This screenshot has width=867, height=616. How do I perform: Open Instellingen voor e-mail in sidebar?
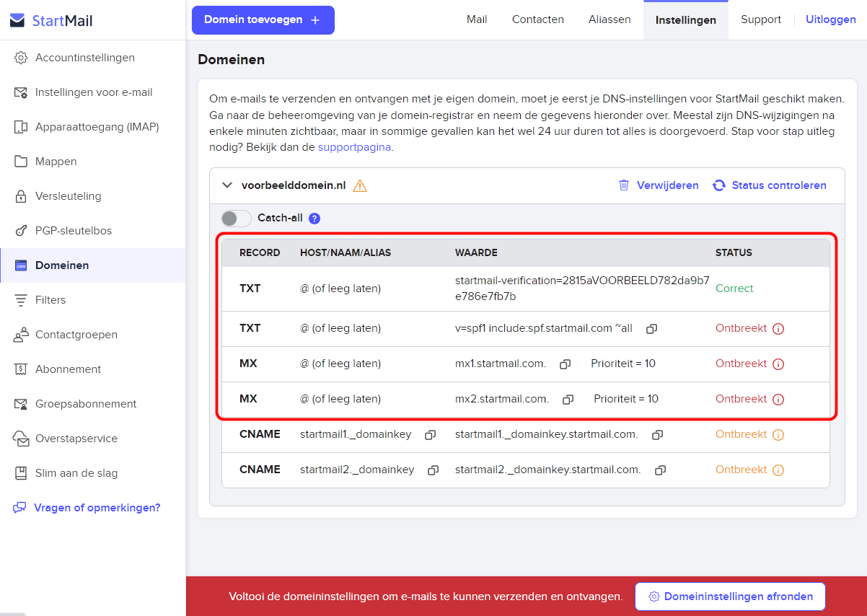click(92, 92)
